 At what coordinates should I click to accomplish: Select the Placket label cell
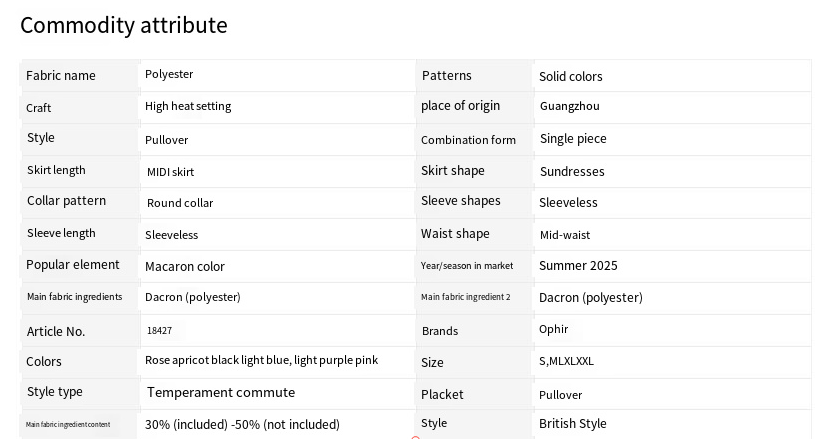click(475, 395)
